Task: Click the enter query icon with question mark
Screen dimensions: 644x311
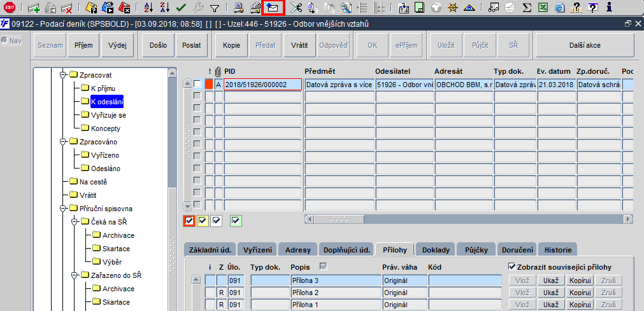Action: (92, 7)
